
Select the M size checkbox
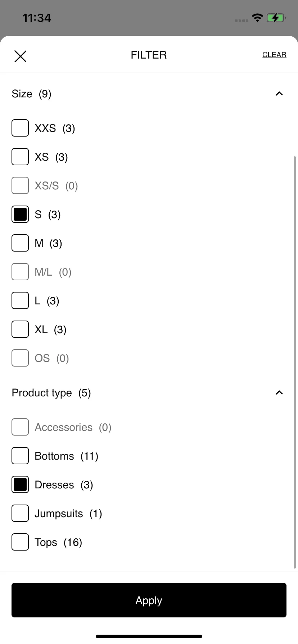point(20,243)
